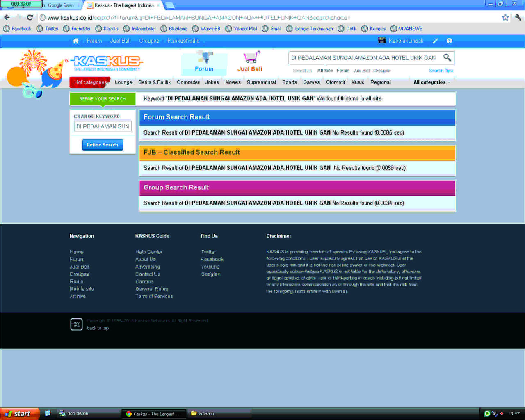The image size is (525, 420).
Task: Open the Google Terjemahan bookmark
Action: pyautogui.click(x=310, y=29)
